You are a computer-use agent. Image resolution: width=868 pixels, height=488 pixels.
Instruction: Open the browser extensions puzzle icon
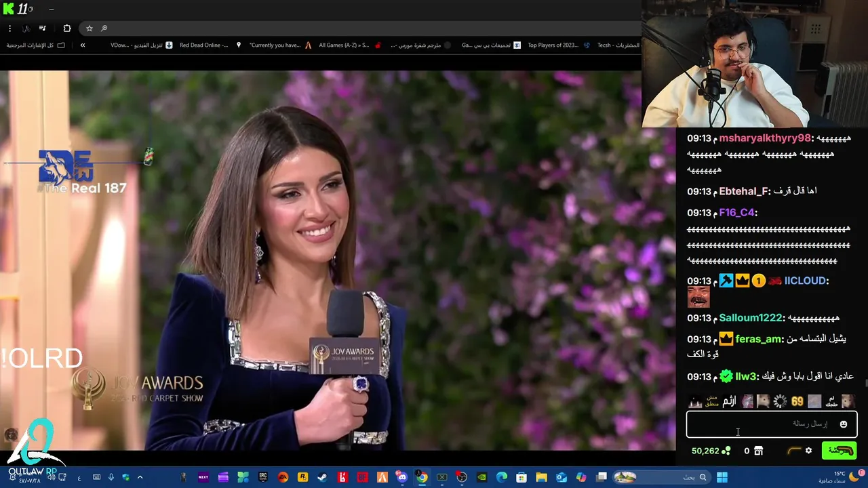pyautogui.click(x=66, y=28)
